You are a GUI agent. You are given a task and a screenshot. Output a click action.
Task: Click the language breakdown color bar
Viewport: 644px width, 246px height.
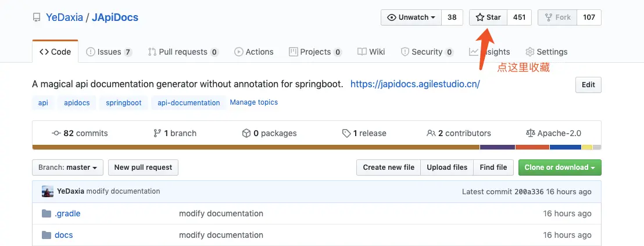(317, 147)
